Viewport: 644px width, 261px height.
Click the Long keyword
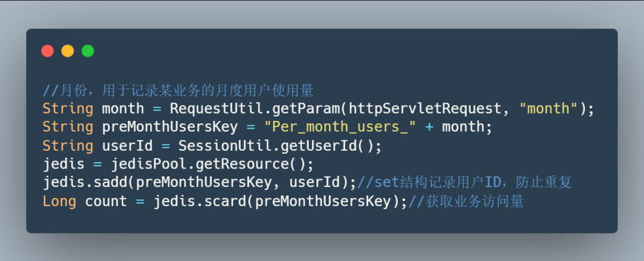pos(60,201)
